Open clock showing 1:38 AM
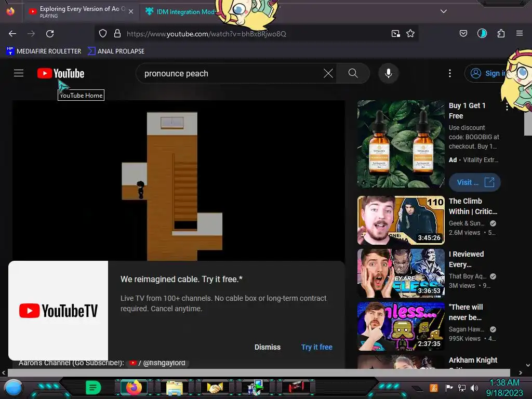 [504, 388]
